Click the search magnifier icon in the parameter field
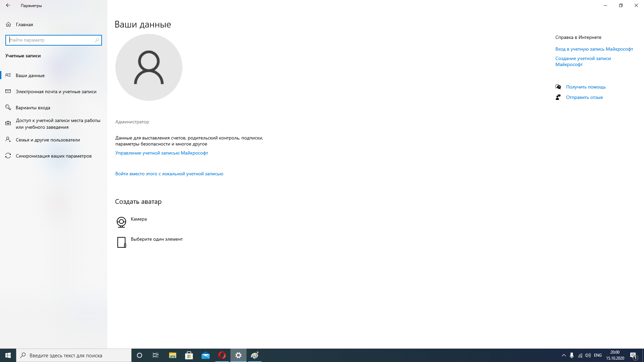The height and width of the screenshot is (362, 644). point(97,40)
